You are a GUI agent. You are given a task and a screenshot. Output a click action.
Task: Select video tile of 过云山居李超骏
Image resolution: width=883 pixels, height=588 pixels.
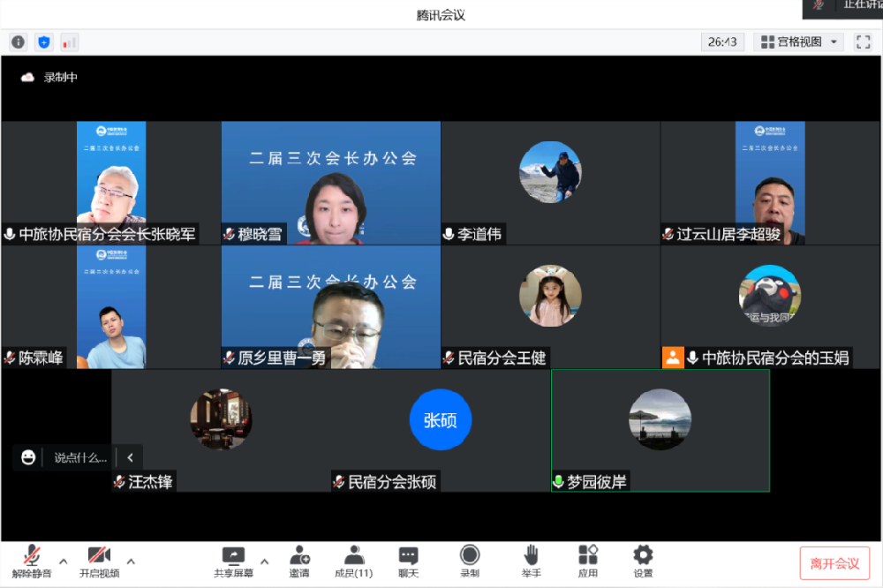770,183
